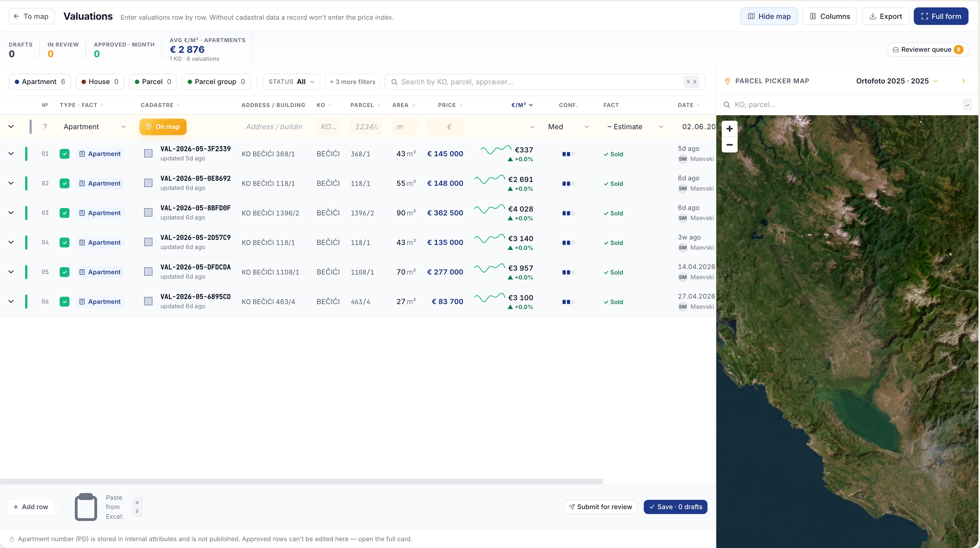Click building icon on row 03 Apartment
980x548 pixels.
82,213
